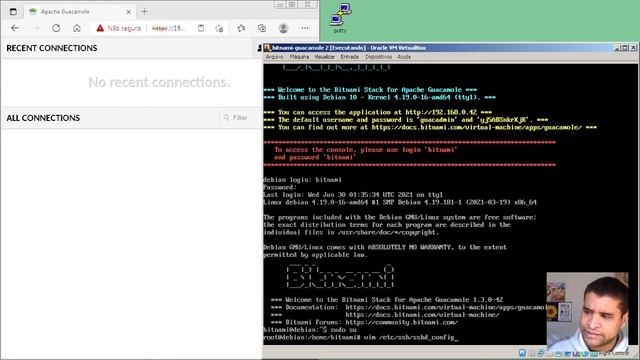Minimize the VirtualBox window
The height and width of the screenshot is (360, 640).
[x=618, y=48]
